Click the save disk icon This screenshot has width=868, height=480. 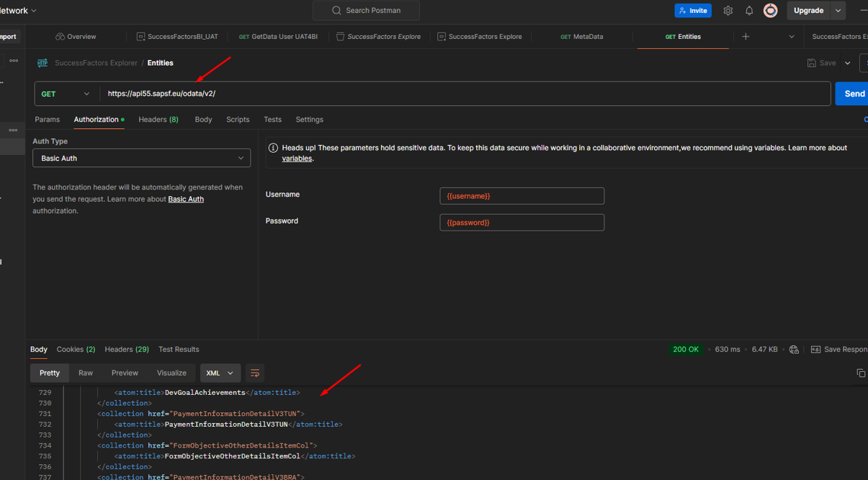[x=812, y=63]
